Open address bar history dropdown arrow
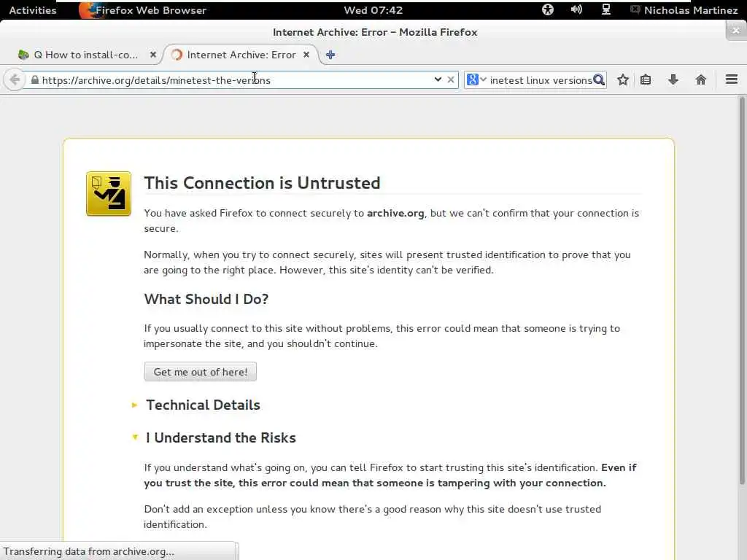Image resolution: width=747 pixels, height=560 pixels. coord(438,79)
